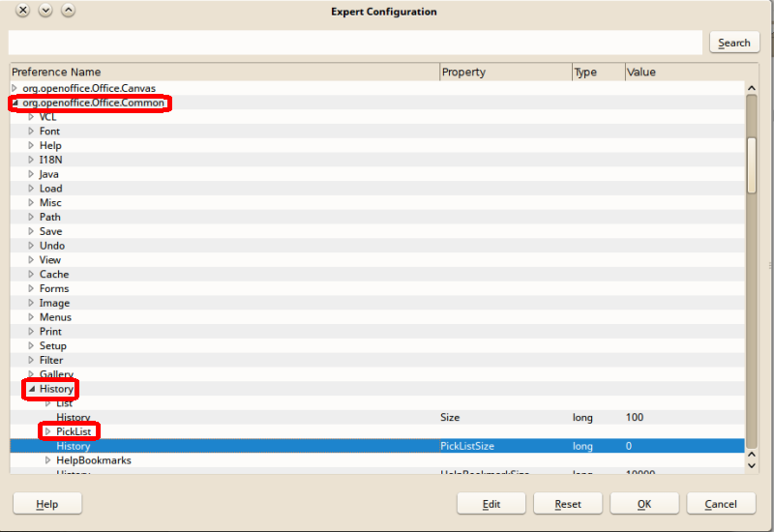Expand the Save tree node
This screenshot has height=532, width=774.
[x=31, y=231]
